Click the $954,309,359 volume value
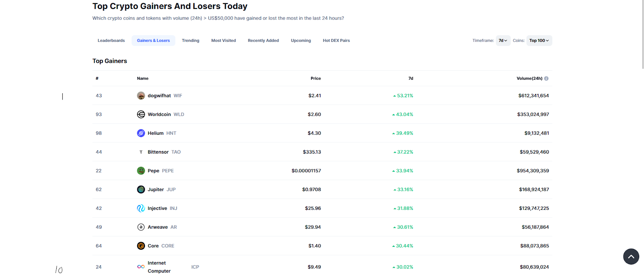Screen dimensions: 644x277 [533, 171]
